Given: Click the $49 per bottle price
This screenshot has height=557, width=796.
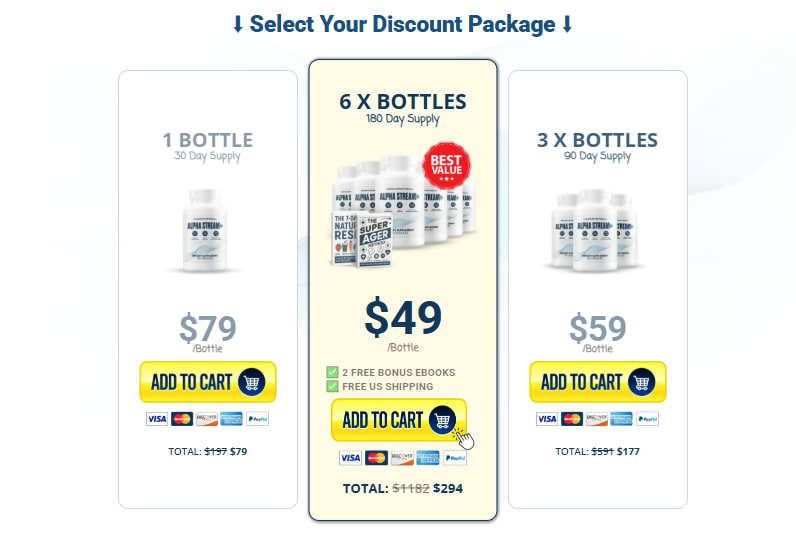Looking at the screenshot, I should (x=402, y=316).
